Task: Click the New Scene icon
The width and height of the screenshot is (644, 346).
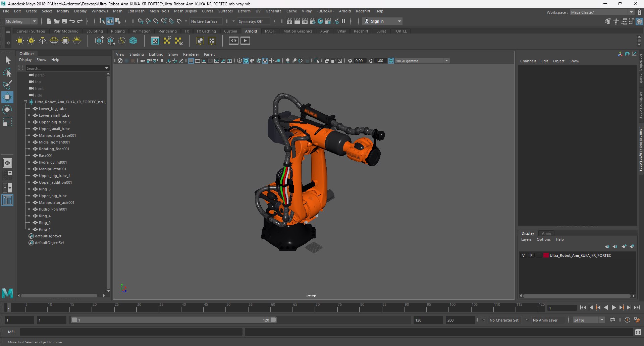Action: (x=49, y=21)
